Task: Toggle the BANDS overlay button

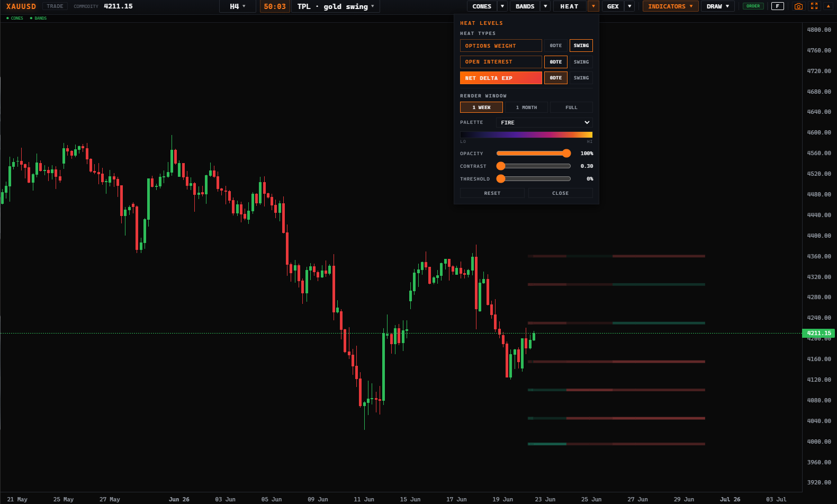Action: tap(525, 6)
